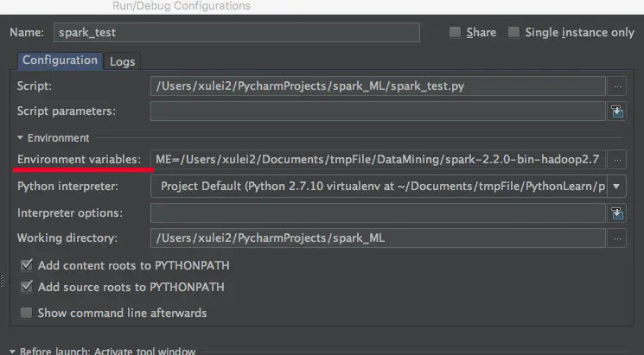
Task: Browse for the Working directory
Action: pyautogui.click(x=617, y=238)
